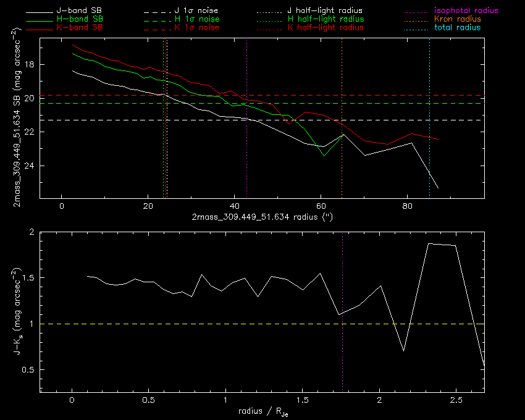Click the orange Kron radius vertical line
The width and height of the screenshot is (525, 420).
(342, 118)
